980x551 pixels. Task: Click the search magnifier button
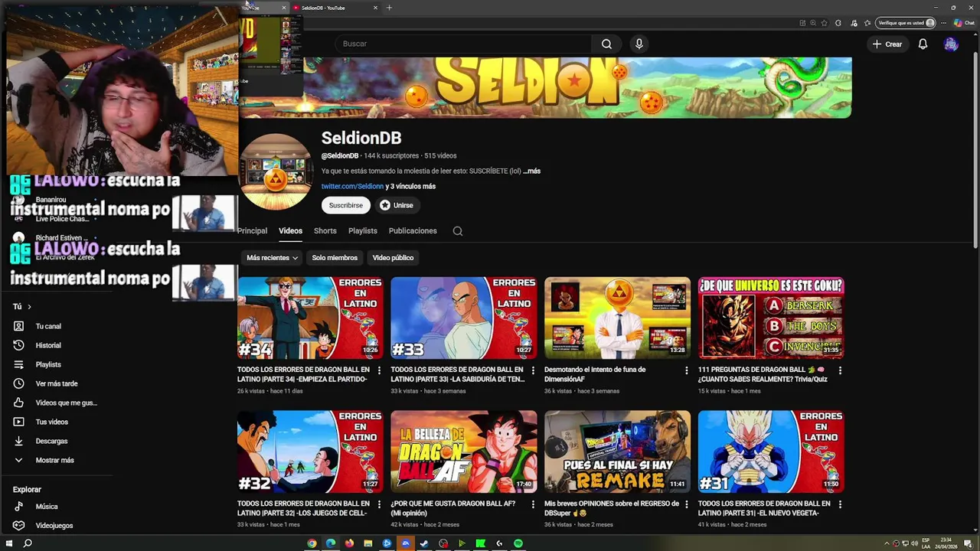(x=606, y=44)
